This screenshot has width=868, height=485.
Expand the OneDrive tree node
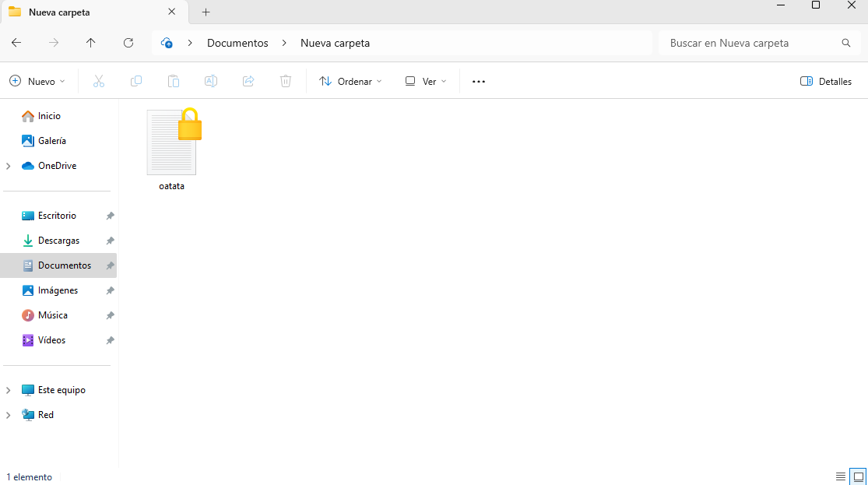click(9, 166)
